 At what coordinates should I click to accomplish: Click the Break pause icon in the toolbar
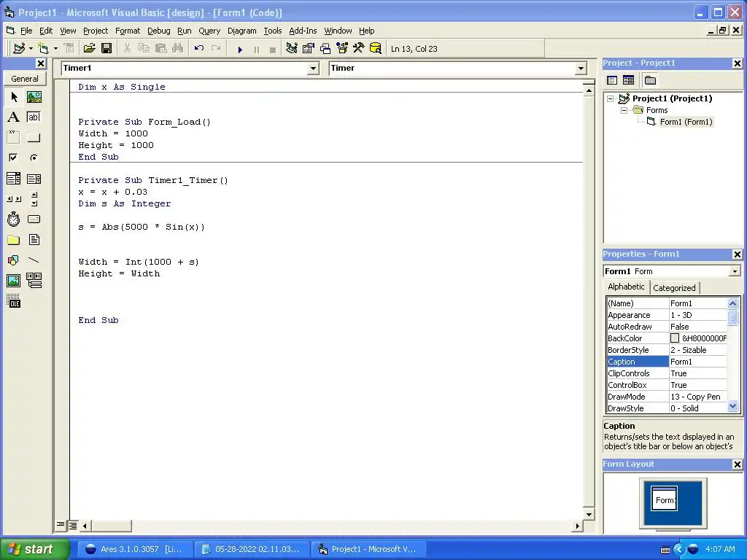256,49
